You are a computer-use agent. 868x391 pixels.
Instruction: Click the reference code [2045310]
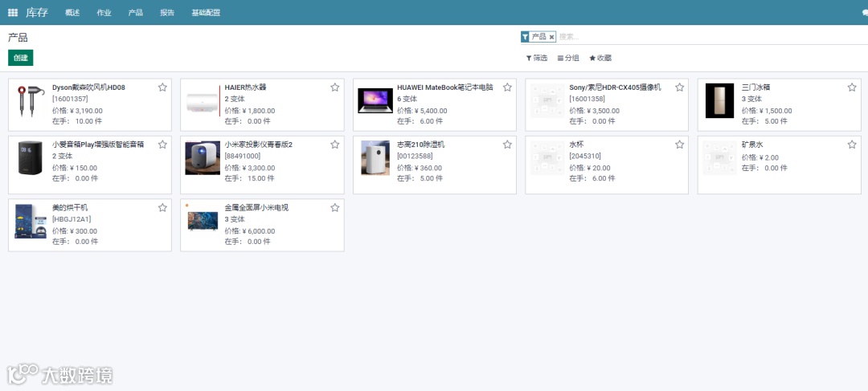click(x=584, y=156)
